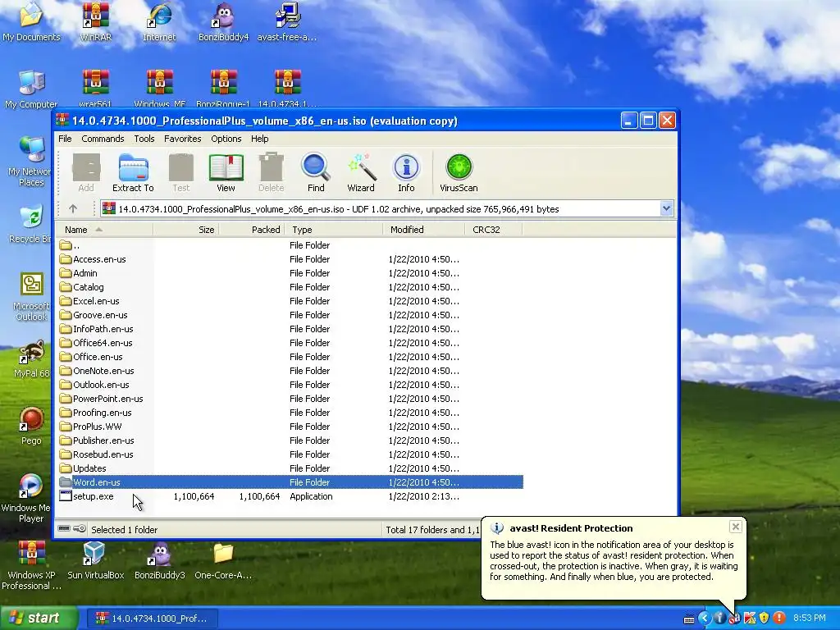Select the ProPlus.WW folder
Image resolution: width=840 pixels, height=630 pixels.
pyautogui.click(x=290, y=427)
